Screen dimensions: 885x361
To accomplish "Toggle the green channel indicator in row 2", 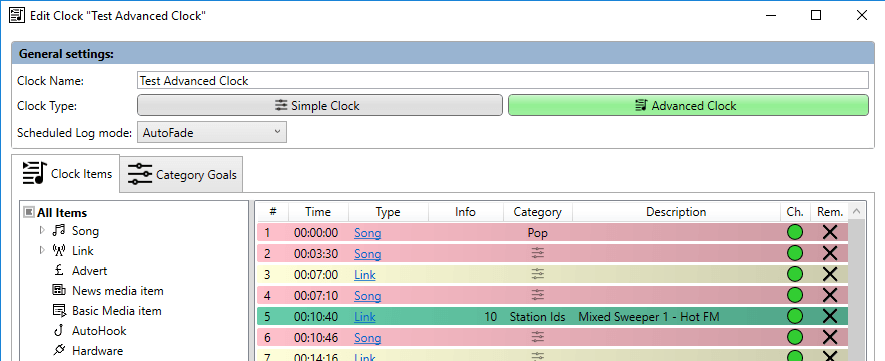I will [795, 253].
